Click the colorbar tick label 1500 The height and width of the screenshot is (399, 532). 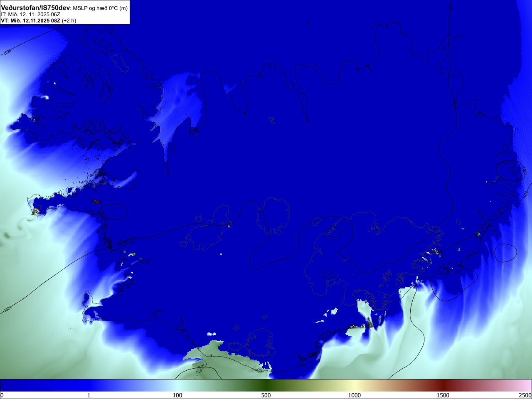tap(443, 395)
